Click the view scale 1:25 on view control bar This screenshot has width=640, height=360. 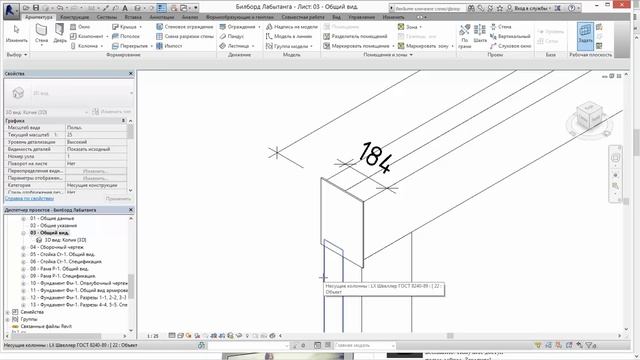coord(153,336)
